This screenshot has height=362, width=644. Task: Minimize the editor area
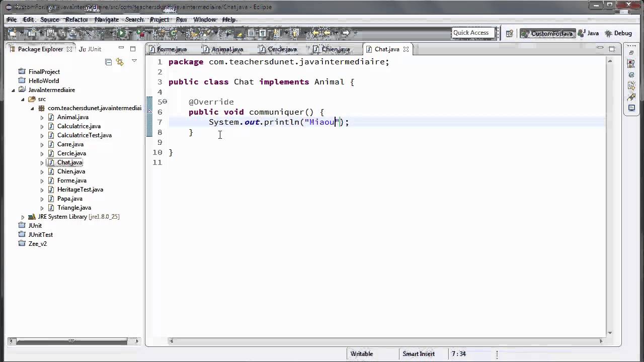[x=600, y=48]
